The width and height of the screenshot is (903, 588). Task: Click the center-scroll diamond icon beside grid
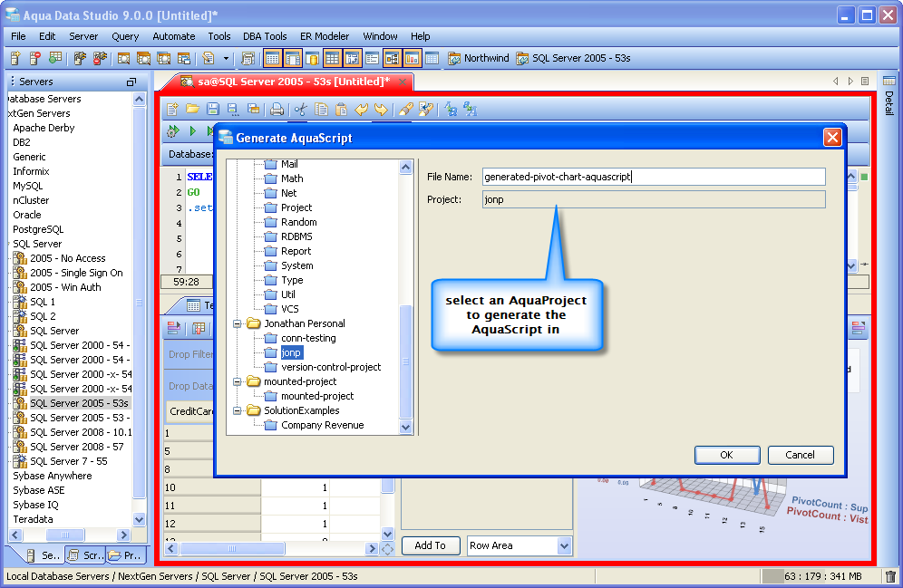[x=387, y=549]
